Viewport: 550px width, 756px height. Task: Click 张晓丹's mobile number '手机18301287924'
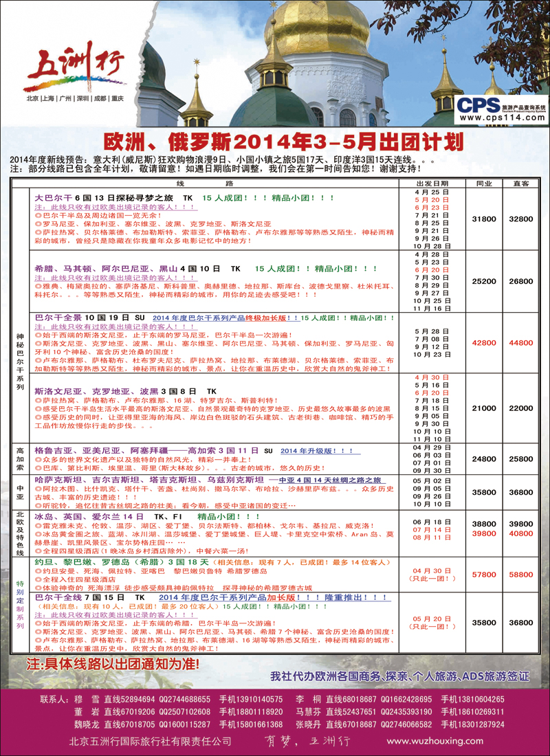click(472, 724)
